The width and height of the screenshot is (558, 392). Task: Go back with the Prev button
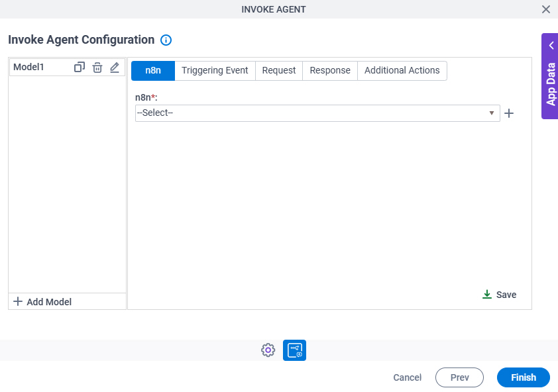tap(459, 377)
